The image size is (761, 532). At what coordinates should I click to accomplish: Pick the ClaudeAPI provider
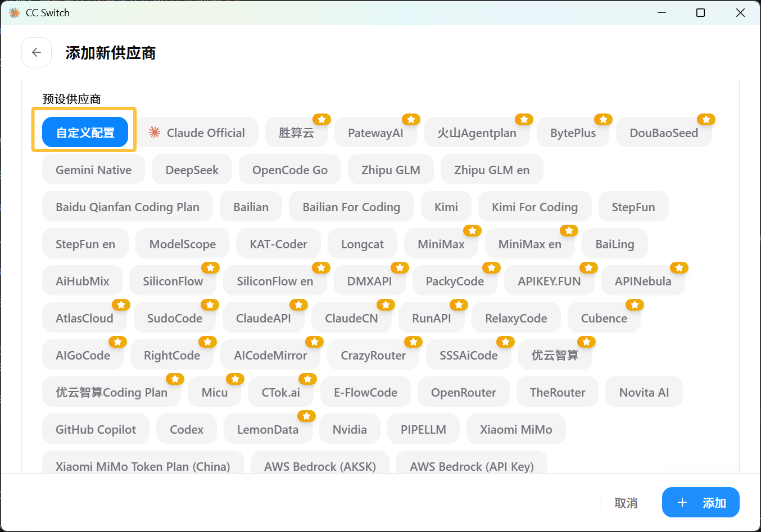pyautogui.click(x=263, y=318)
